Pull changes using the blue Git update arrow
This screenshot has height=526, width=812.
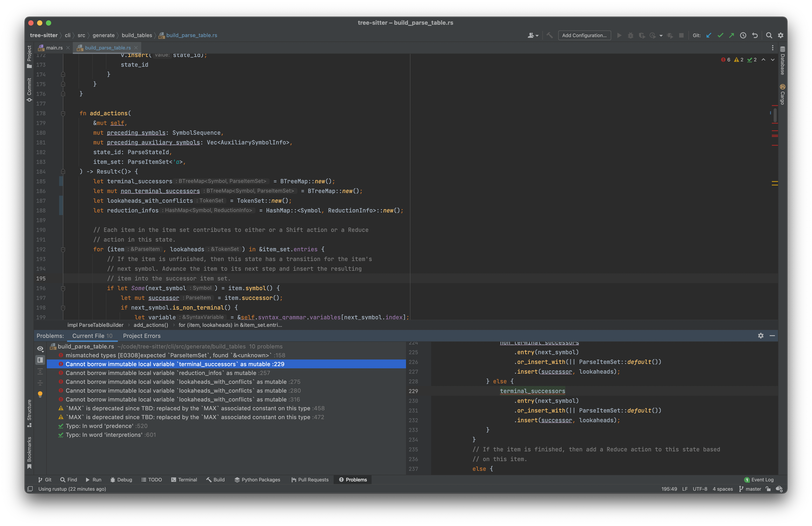[x=709, y=35]
